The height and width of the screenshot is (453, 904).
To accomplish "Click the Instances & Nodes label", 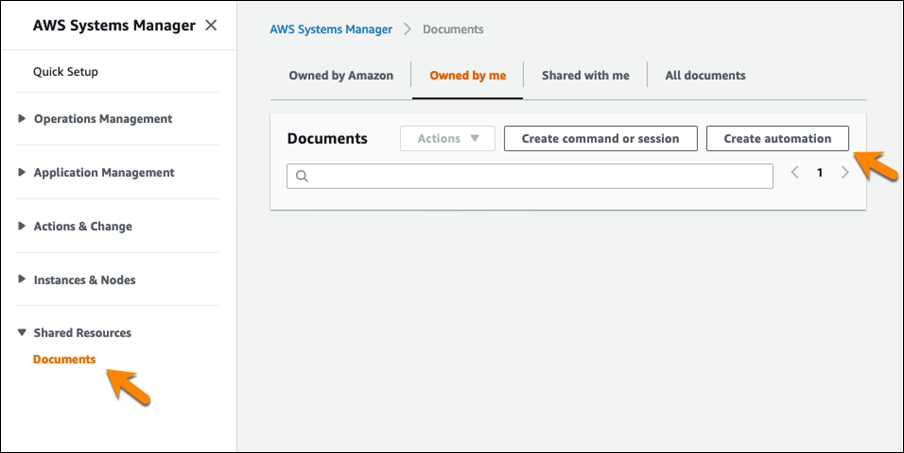I will (84, 280).
